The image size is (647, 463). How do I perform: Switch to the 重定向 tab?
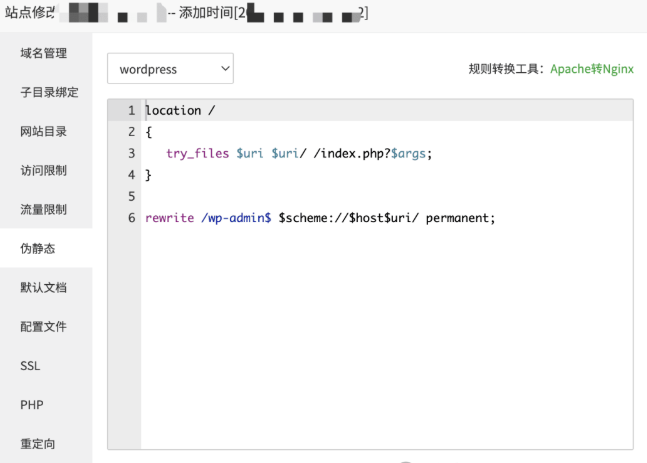[38, 444]
